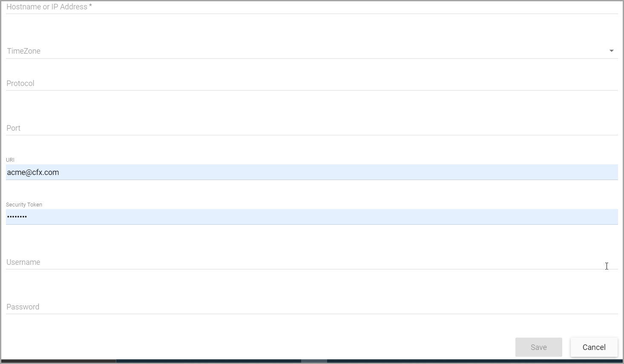This screenshot has height=364, width=624.
Task: Click the greyed-out Save button
Action: 538,347
